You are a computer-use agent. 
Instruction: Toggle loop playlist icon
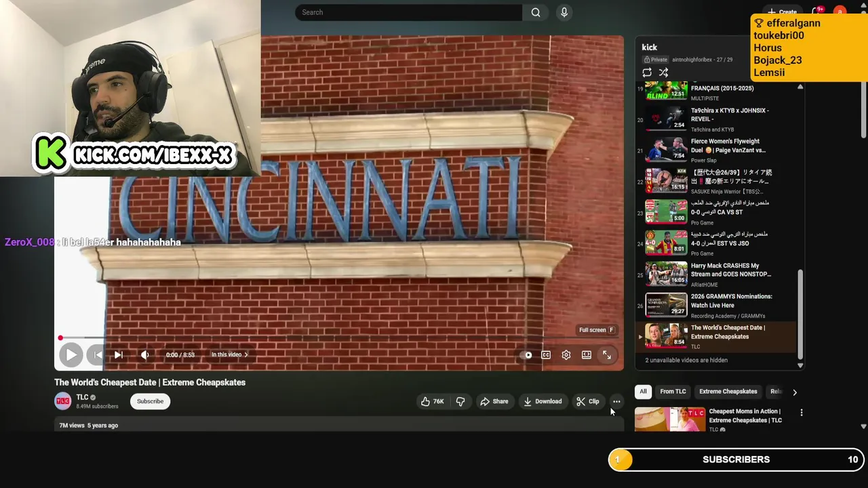pos(647,73)
